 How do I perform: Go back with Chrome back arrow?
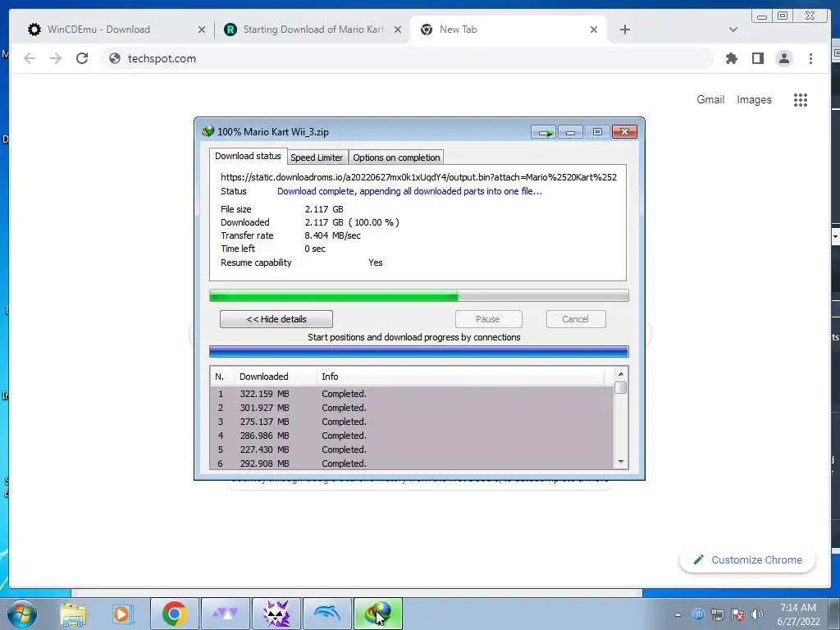pyautogui.click(x=30, y=58)
